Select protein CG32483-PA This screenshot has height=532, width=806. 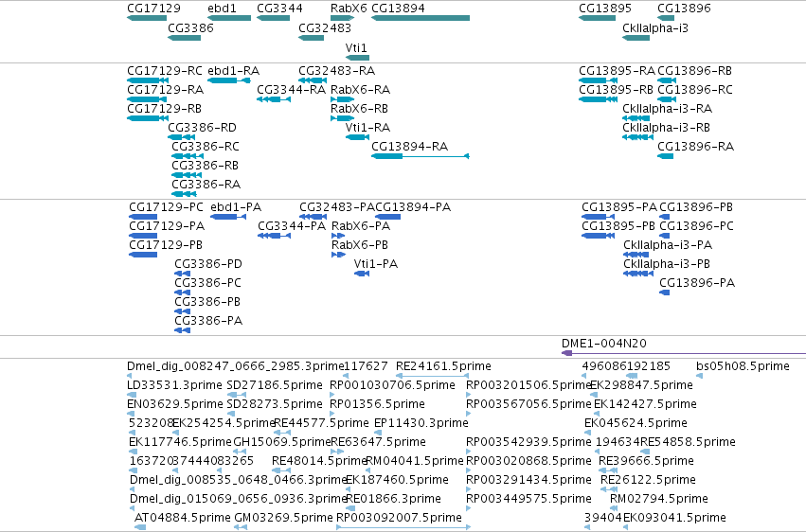pyautogui.click(x=313, y=217)
